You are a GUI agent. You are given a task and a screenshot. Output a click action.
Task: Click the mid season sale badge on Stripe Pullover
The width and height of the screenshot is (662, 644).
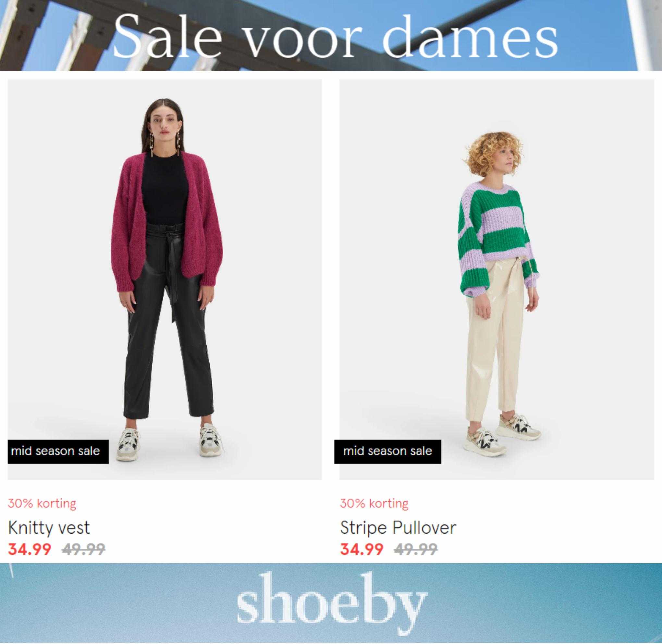coord(388,452)
